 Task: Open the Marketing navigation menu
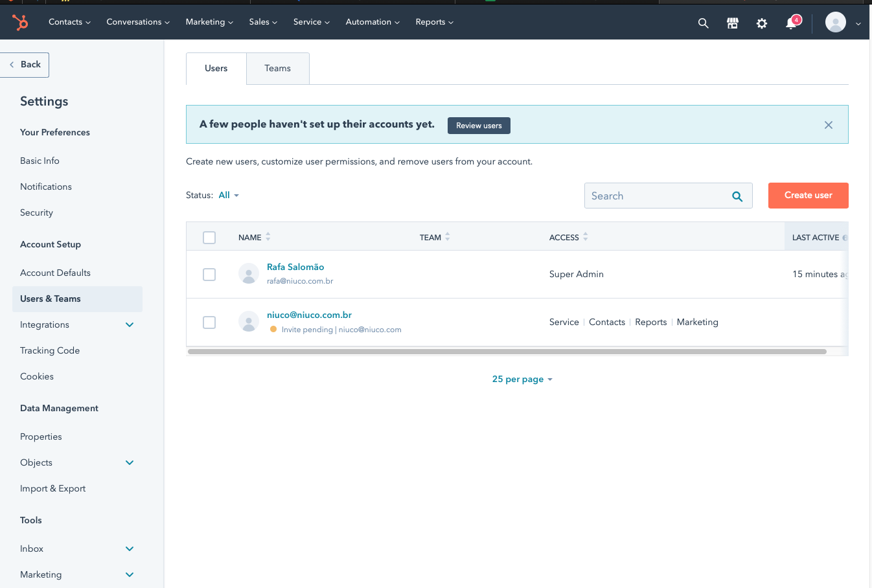point(209,22)
